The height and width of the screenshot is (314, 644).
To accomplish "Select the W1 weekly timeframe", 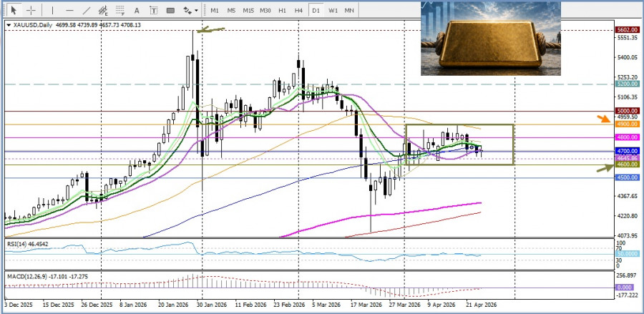I will [333, 11].
